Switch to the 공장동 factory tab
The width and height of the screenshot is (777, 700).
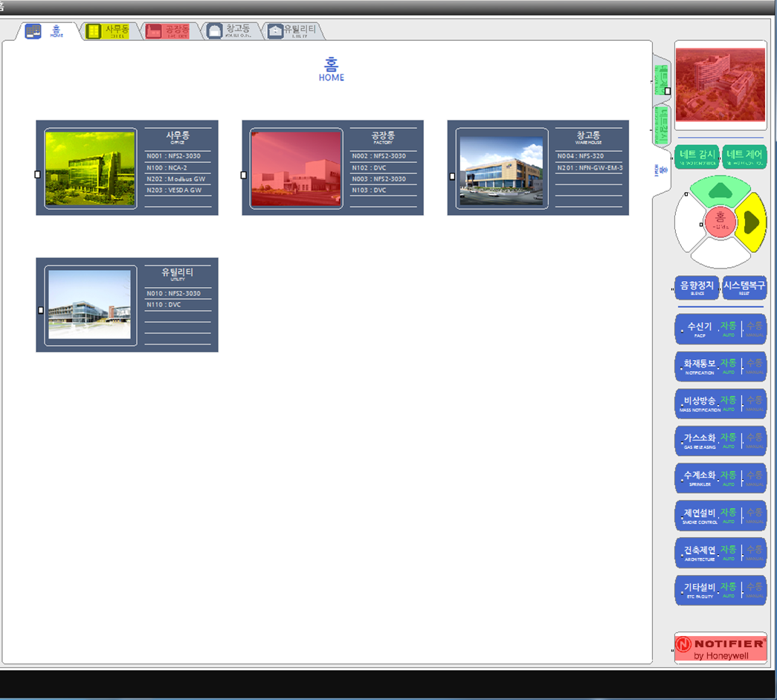pos(168,30)
